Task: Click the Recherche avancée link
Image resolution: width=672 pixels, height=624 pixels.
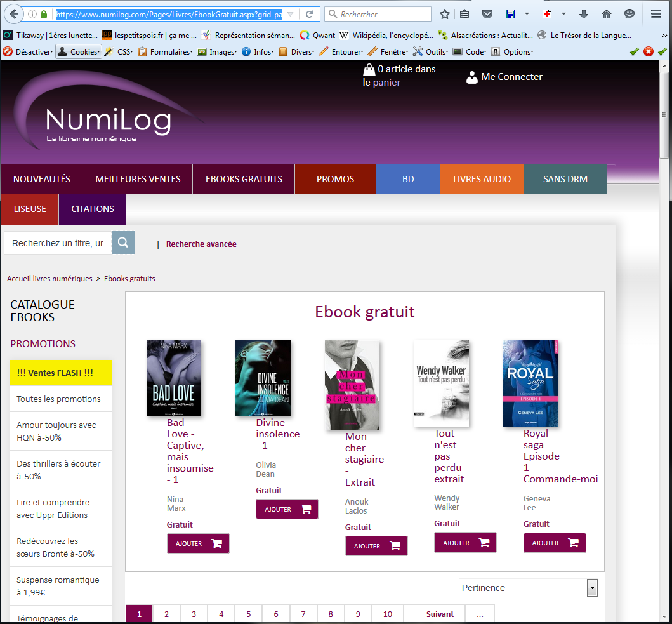Action: coord(201,244)
